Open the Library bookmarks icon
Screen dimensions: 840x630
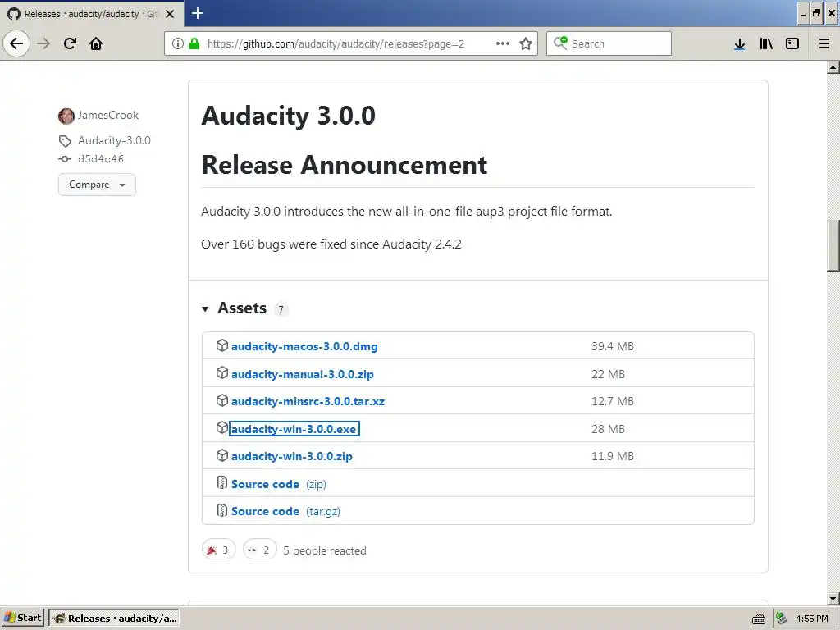pos(766,44)
